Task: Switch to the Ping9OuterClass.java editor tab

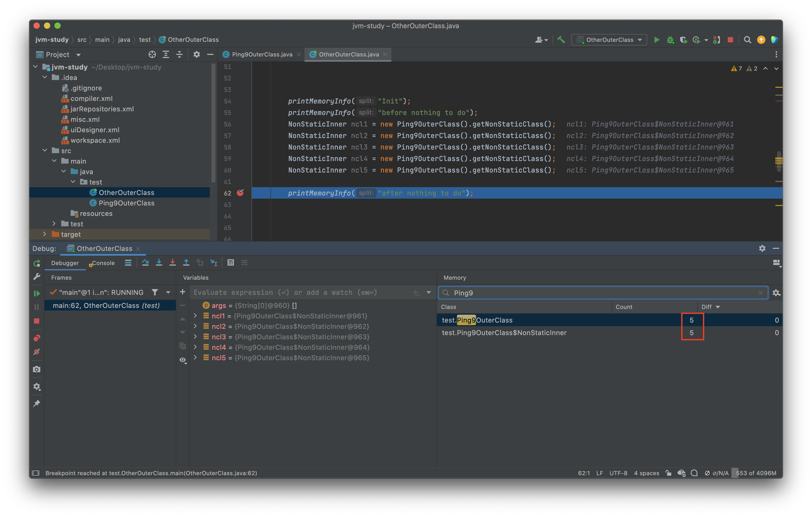Action: [262, 54]
